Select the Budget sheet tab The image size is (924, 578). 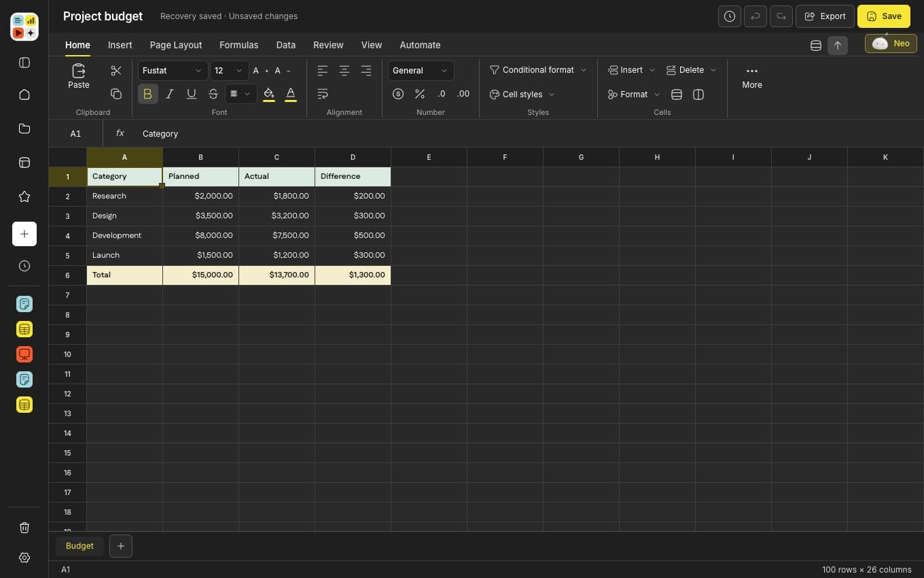79,546
